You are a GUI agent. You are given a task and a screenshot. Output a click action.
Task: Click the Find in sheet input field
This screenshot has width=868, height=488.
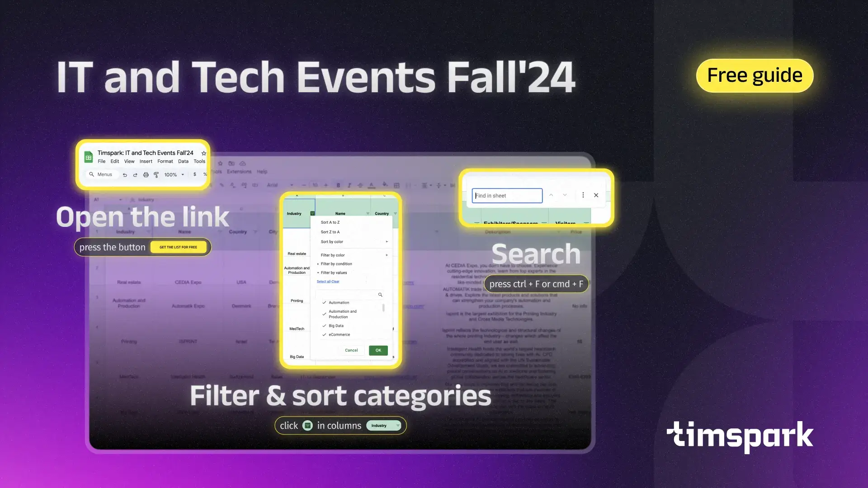(507, 196)
